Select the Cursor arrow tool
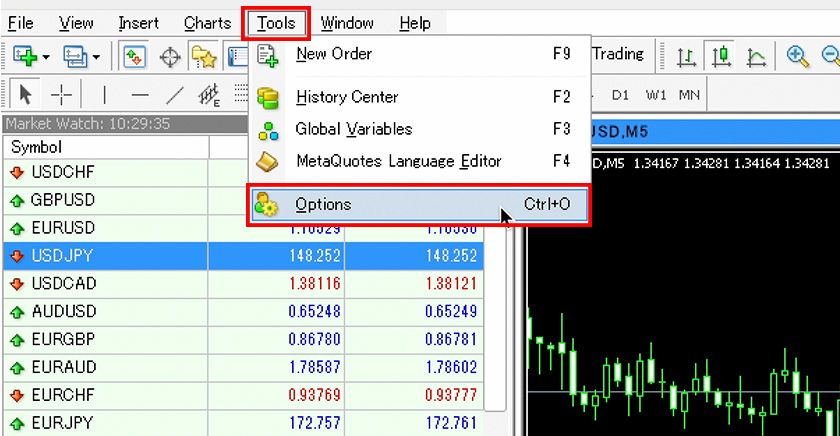The height and width of the screenshot is (436, 840). click(26, 95)
